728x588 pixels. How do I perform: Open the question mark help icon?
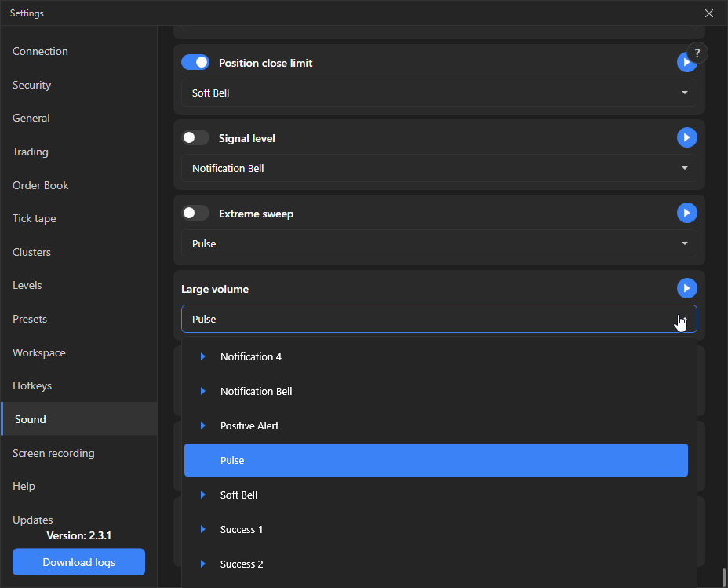[697, 53]
